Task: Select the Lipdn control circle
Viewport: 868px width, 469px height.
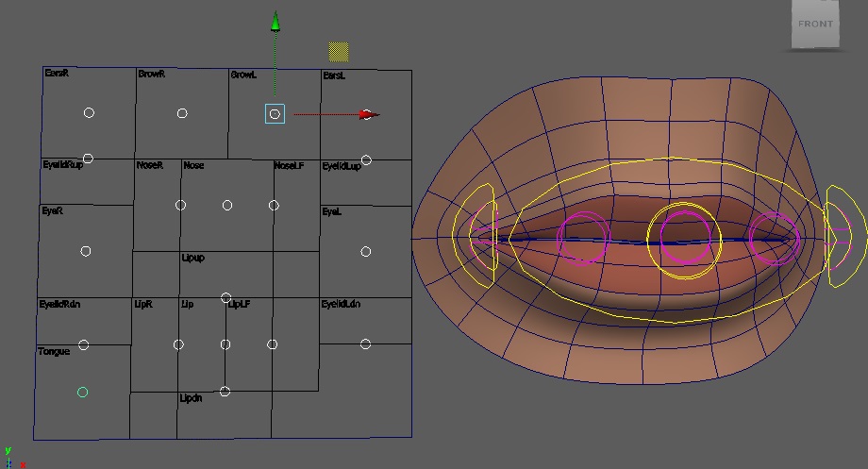Action: 225,391
